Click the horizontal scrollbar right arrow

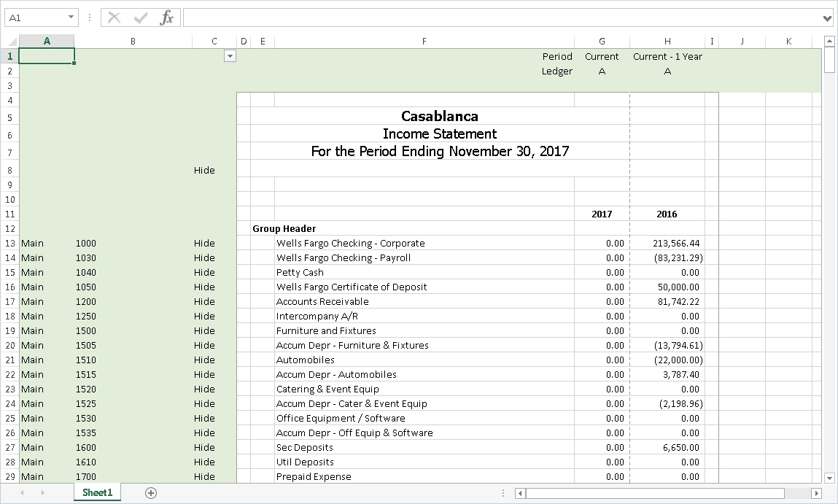(x=817, y=493)
